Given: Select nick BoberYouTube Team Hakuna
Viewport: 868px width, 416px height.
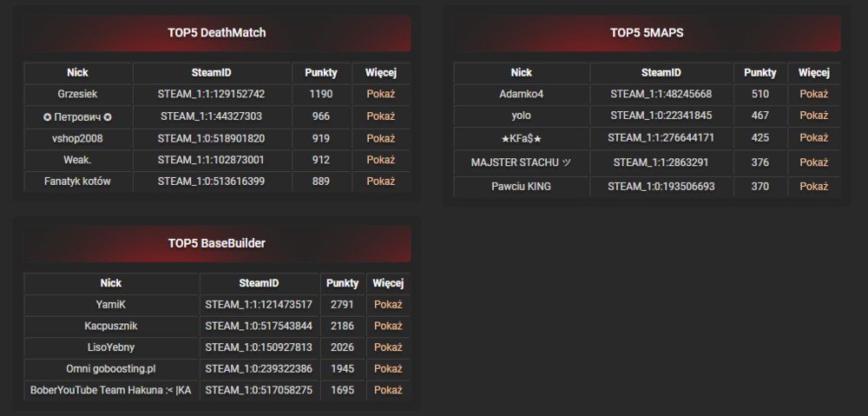Looking at the screenshot, I should (111, 390).
